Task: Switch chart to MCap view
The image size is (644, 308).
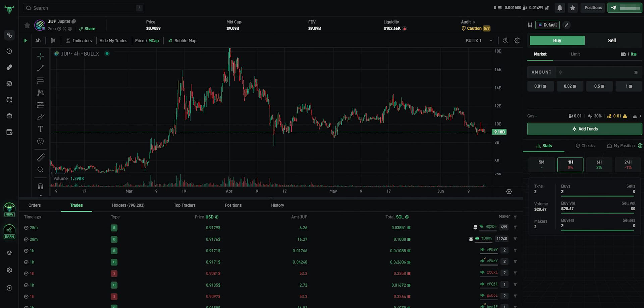Action: click(154, 41)
